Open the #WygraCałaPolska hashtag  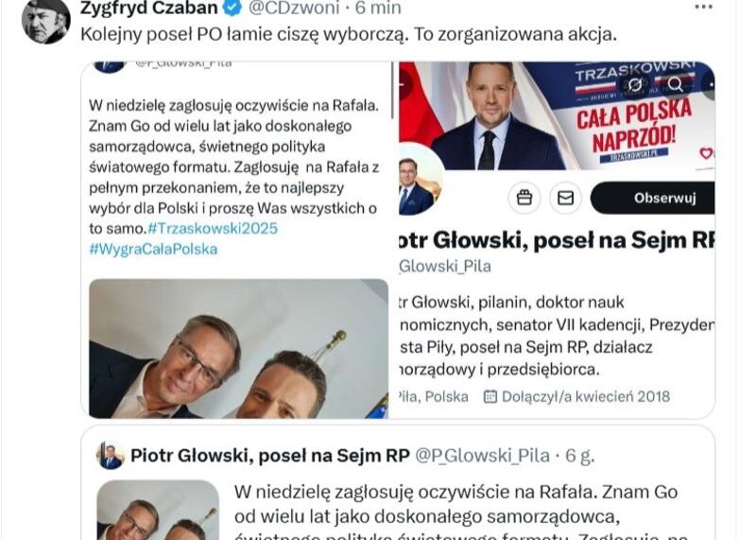pyautogui.click(x=153, y=249)
